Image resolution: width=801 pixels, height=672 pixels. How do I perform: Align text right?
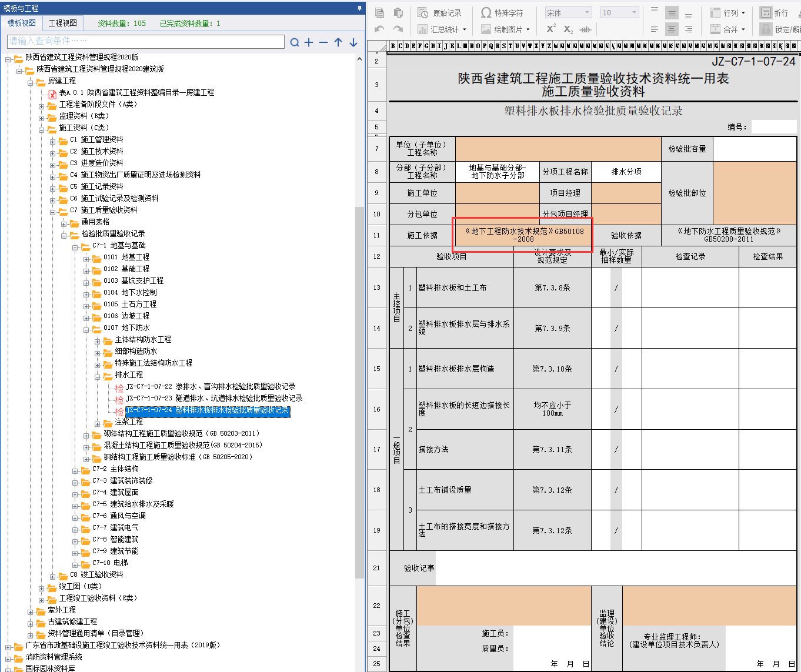(689, 29)
